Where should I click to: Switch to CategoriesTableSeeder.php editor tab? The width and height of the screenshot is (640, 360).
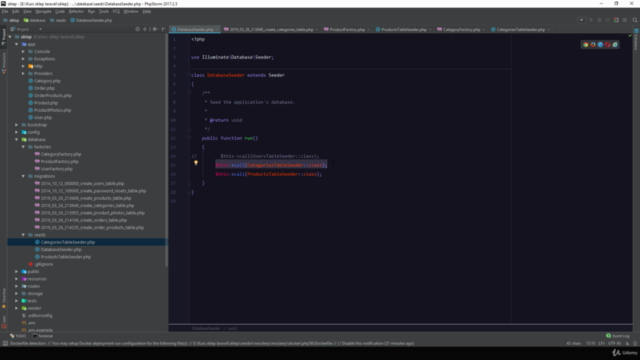(x=520, y=29)
